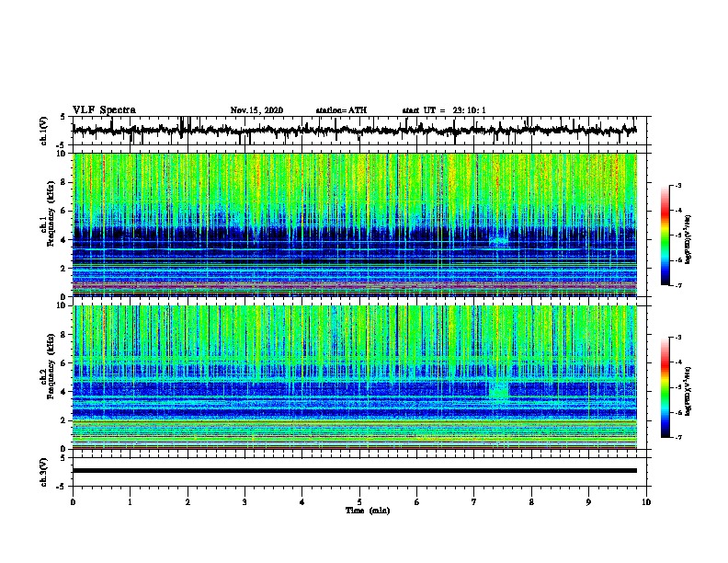Click time axis tick label "9"
This screenshot has height=563, width=728.
(x=588, y=502)
